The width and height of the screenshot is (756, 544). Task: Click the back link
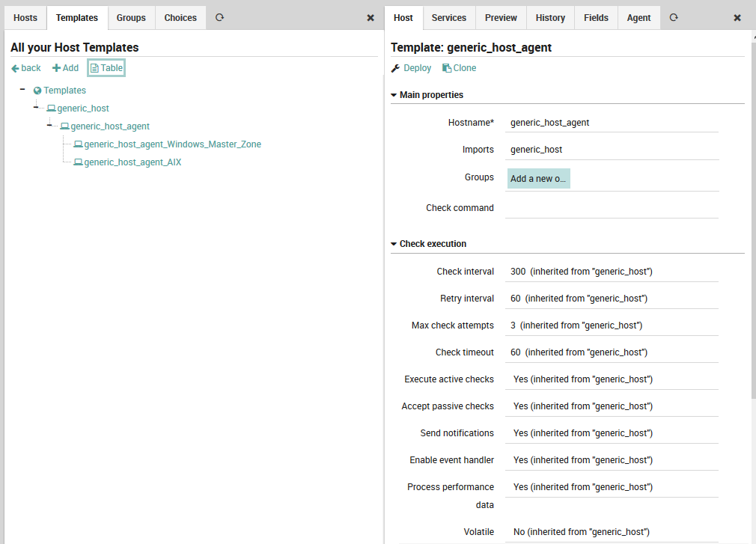25,67
